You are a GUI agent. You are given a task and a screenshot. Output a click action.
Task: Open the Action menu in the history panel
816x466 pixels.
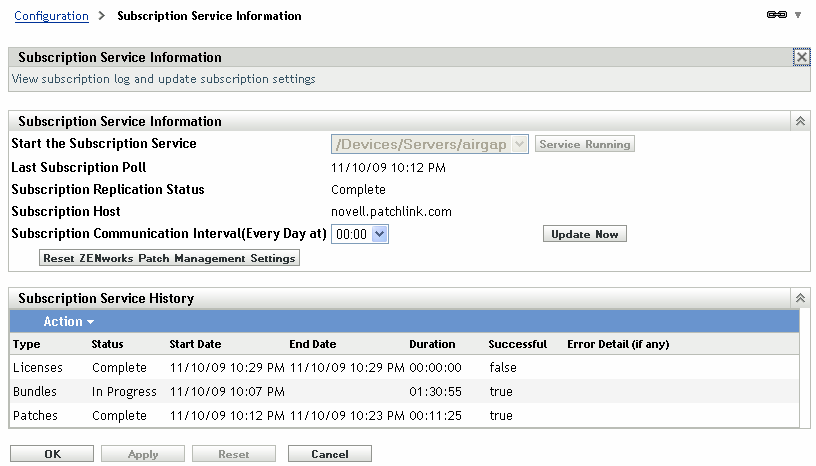pyautogui.click(x=68, y=321)
